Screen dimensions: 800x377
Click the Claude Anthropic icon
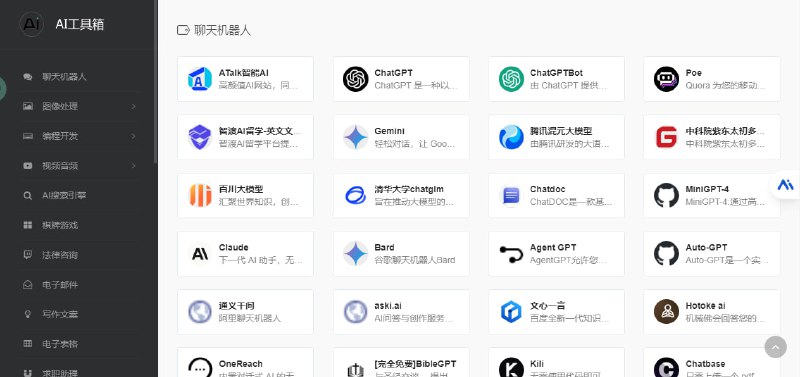click(200, 254)
